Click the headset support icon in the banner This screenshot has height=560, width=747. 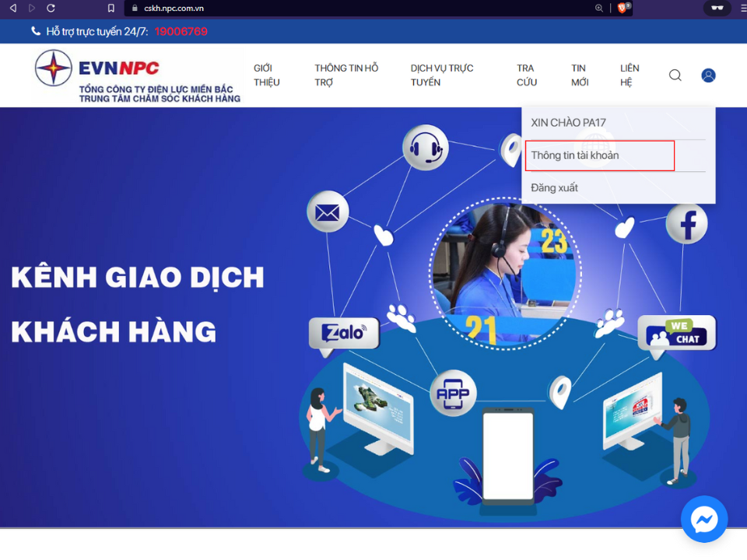tap(426, 147)
